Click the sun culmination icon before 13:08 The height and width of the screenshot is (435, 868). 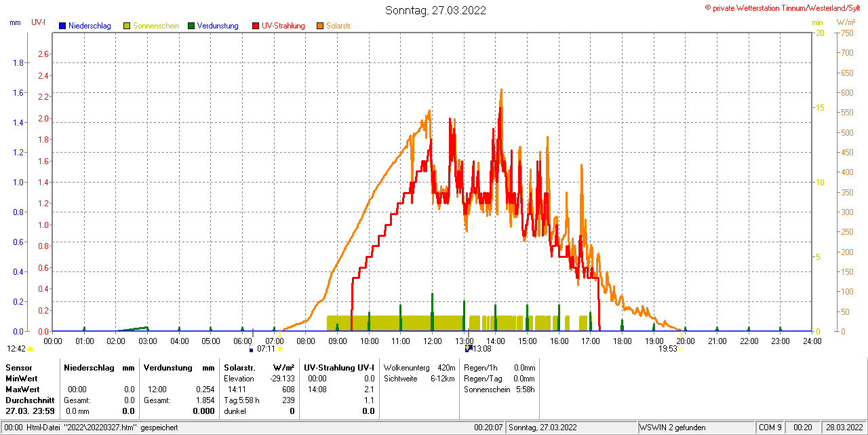pos(468,348)
